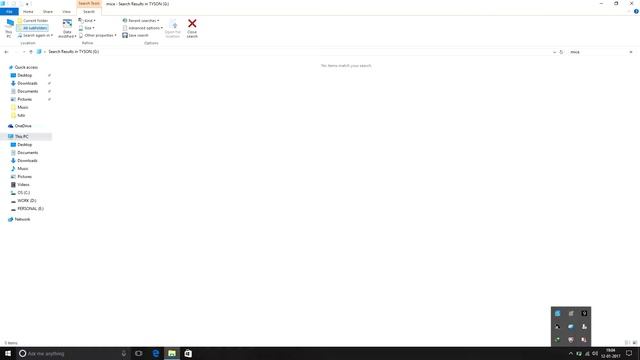Open Music under This PC
This screenshot has width=640, height=360.
coord(23,169)
